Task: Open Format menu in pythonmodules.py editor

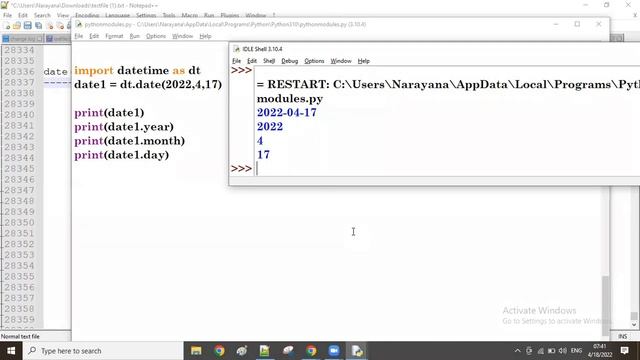Action: point(114,36)
